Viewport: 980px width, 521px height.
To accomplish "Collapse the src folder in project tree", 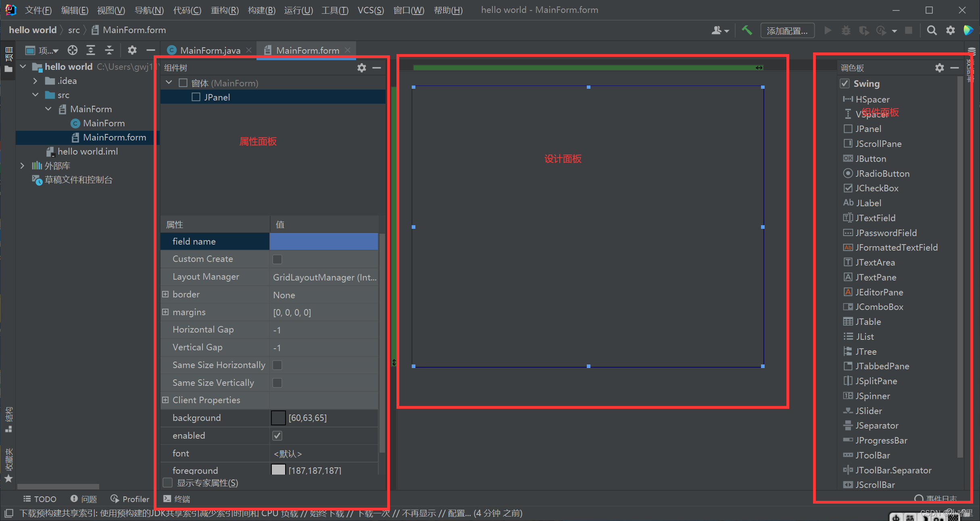I will pos(35,95).
